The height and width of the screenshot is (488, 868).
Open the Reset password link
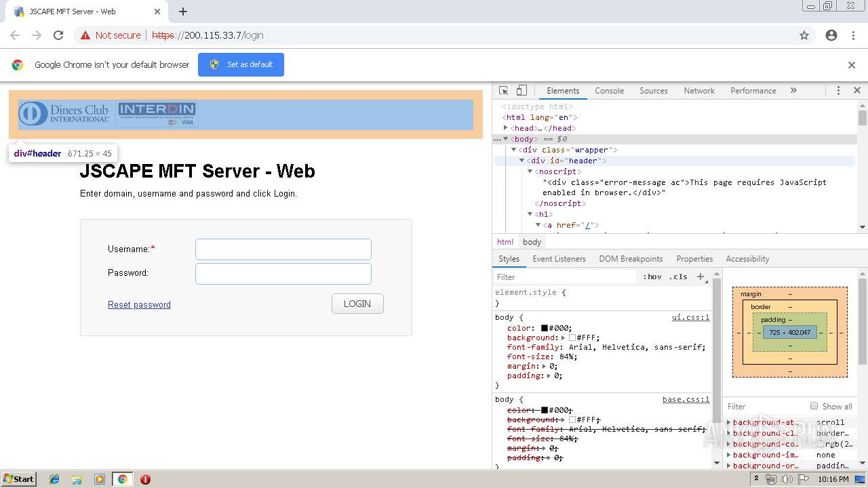coord(139,304)
